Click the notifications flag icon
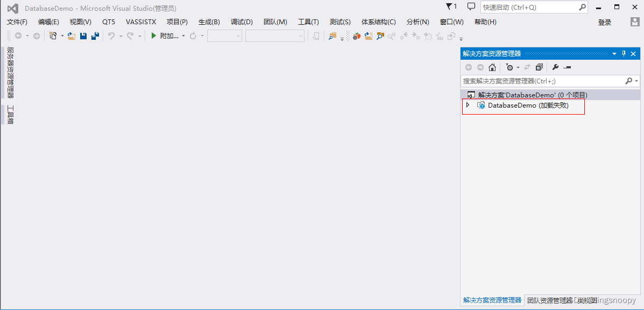 [449, 6]
